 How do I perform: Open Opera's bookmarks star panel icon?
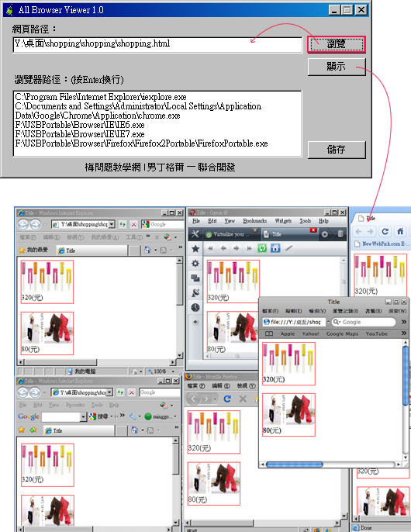click(195, 249)
